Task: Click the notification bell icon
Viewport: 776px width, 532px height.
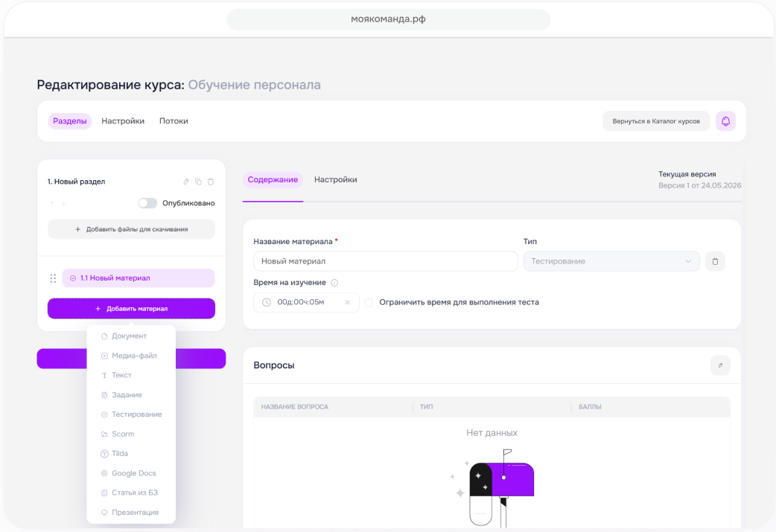Action: pos(725,121)
